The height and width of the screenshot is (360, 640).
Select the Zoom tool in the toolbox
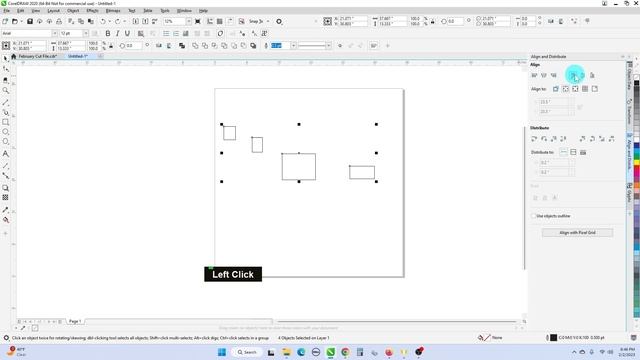click(5, 90)
